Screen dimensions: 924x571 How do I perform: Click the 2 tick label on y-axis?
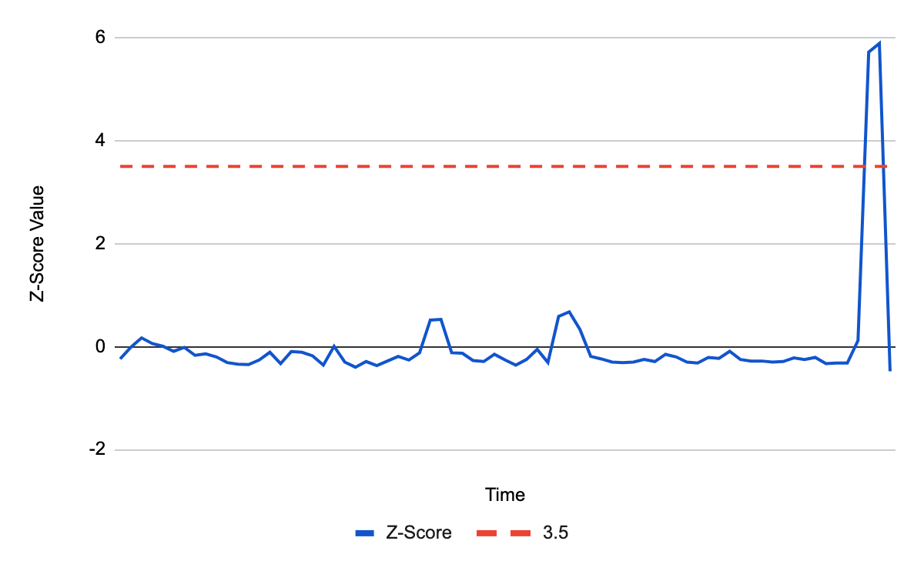click(99, 244)
